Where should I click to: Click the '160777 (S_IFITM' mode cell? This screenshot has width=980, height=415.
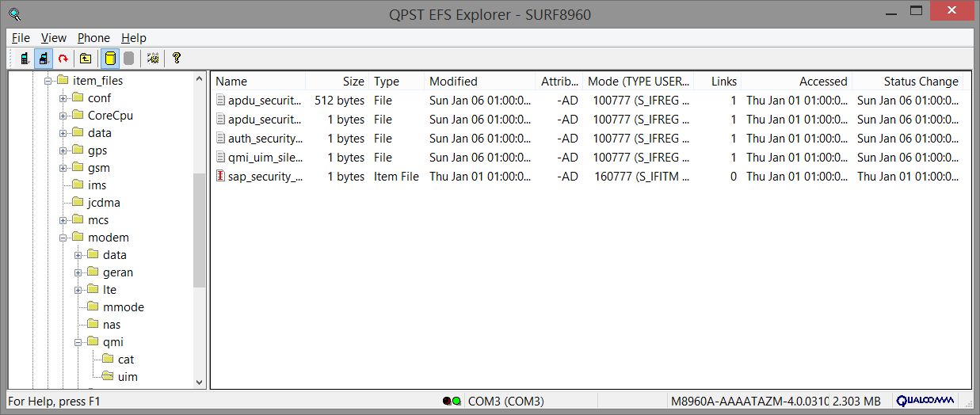642,176
